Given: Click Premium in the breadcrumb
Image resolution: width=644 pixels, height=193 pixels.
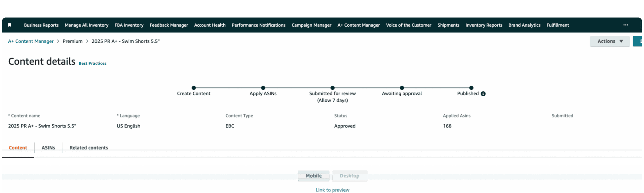Looking at the screenshot, I should tap(72, 41).
